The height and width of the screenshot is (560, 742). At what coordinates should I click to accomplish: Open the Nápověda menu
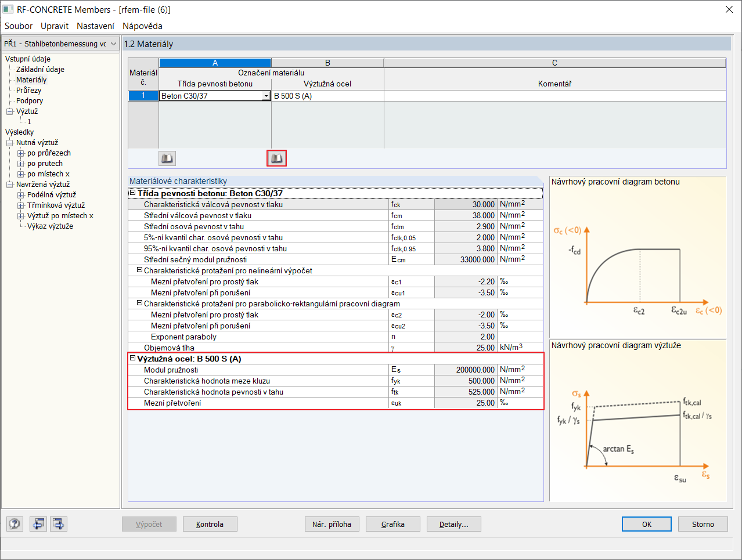point(142,26)
